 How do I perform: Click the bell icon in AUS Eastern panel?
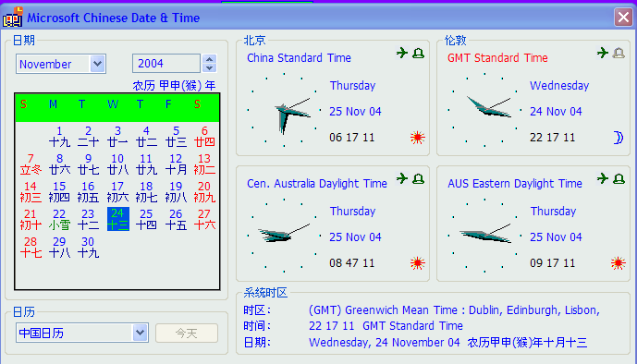619,179
